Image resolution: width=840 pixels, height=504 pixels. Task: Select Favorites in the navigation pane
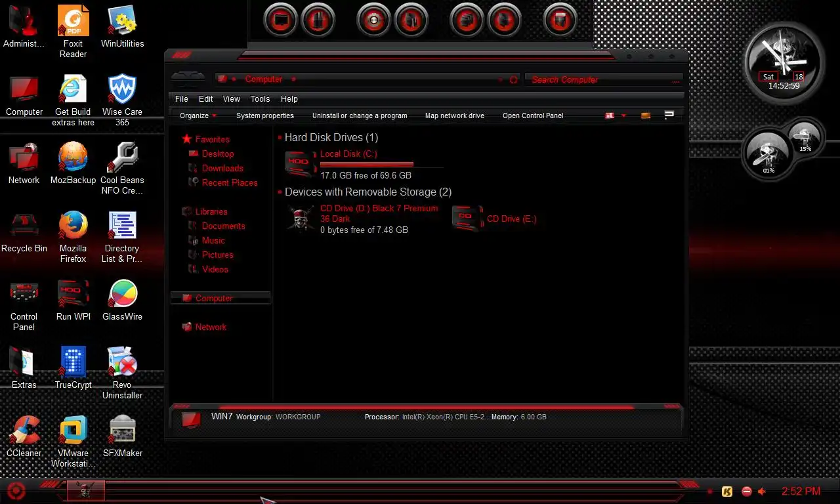205,139
